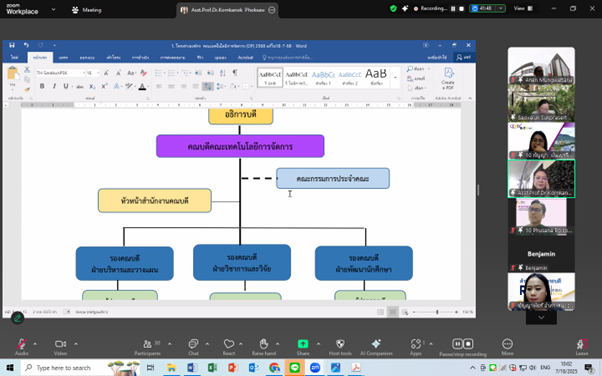602x376 pixels.
Task: Unmute microphone with the Audio button
Action: coord(22,346)
